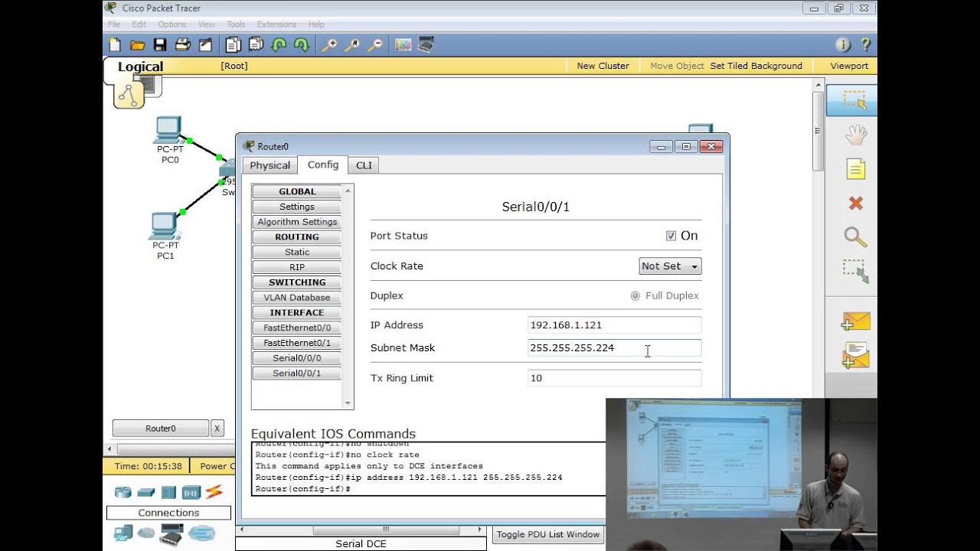
Task: Toggle the Port Status On checkbox
Action: [x=671, y=236]
